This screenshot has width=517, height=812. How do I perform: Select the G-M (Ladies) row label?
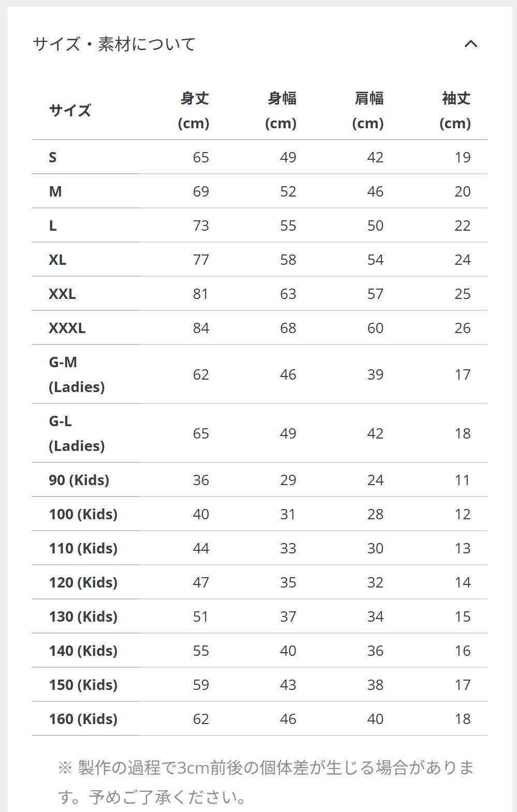pos(77,374)
